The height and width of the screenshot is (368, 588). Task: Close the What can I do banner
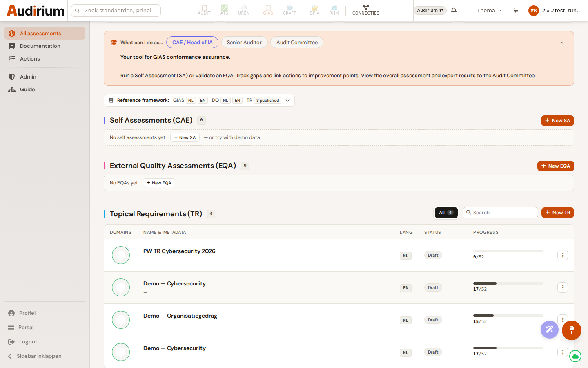tap(562, 43)
